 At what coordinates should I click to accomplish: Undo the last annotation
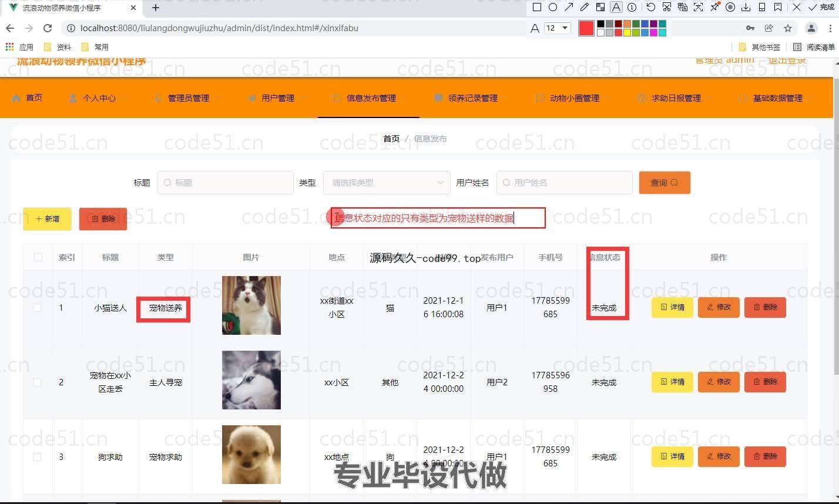tap(651, 7)
